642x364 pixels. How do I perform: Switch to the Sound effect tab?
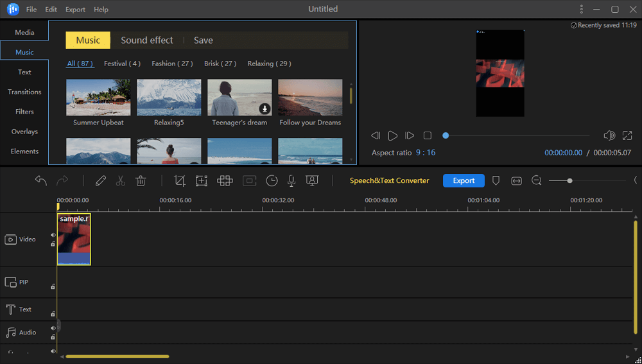pos(147,40)
